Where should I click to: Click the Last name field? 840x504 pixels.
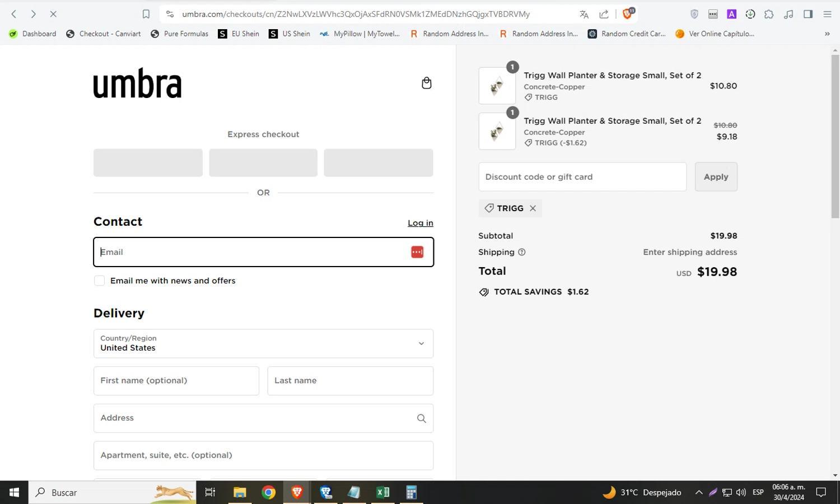pyautogui.click(x=351, y=381)
